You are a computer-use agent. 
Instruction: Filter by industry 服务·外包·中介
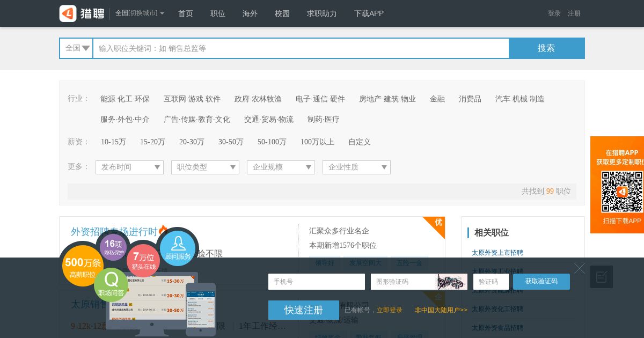(x=125, y=119)
